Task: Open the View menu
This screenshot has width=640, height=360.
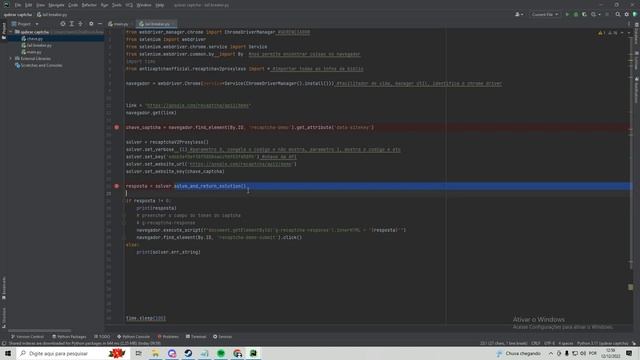Action: pos(40,5)
